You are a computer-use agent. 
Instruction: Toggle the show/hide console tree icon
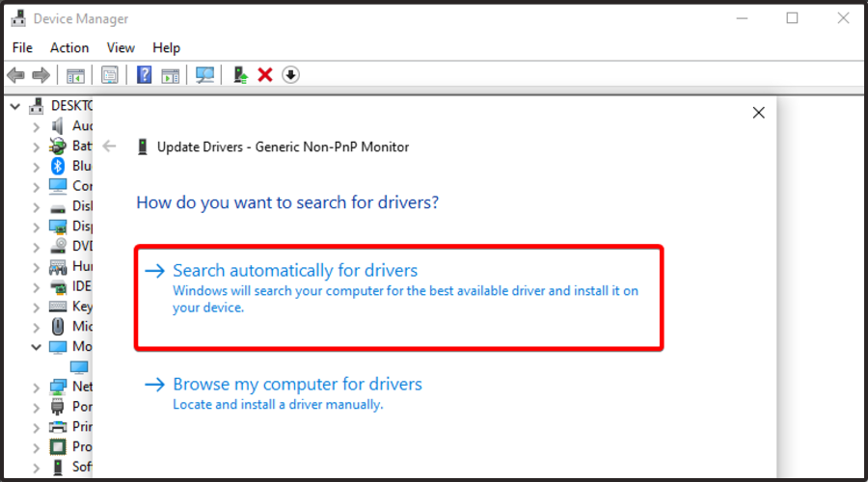coord(75,75)
